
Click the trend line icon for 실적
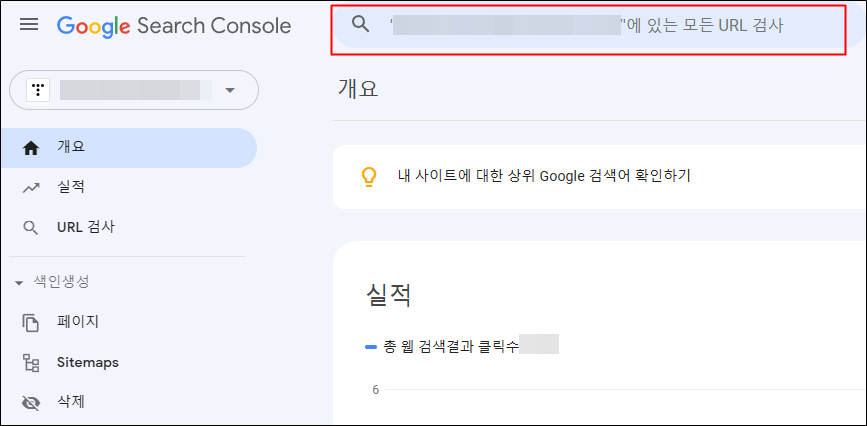(30, 188)
